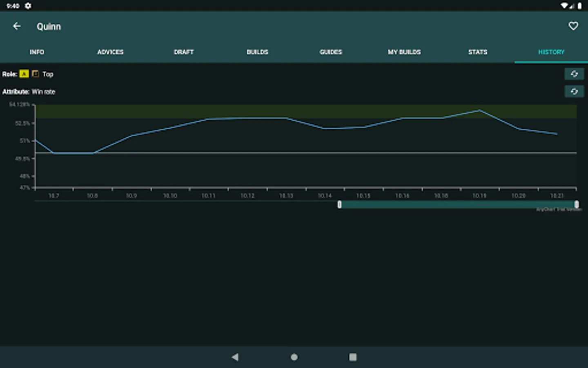The width and height of the screenshot is (588, 368).
Task: Click the 47% label on y-axis
Action: point(25,188)
